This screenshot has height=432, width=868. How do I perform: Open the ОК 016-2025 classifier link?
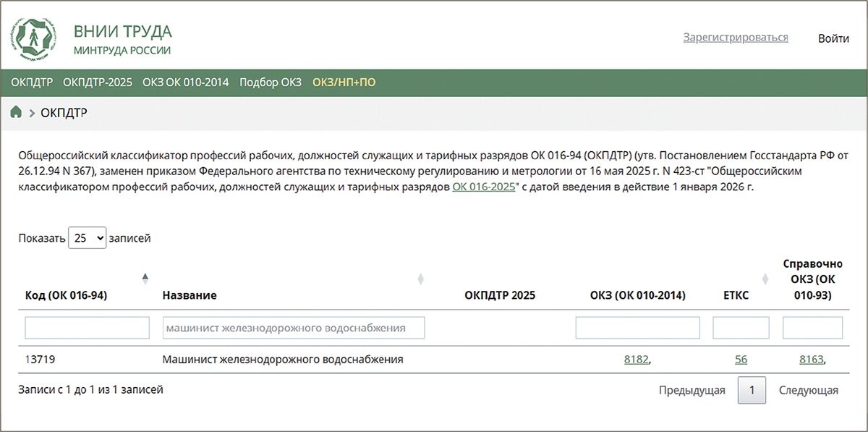[483, 187]
